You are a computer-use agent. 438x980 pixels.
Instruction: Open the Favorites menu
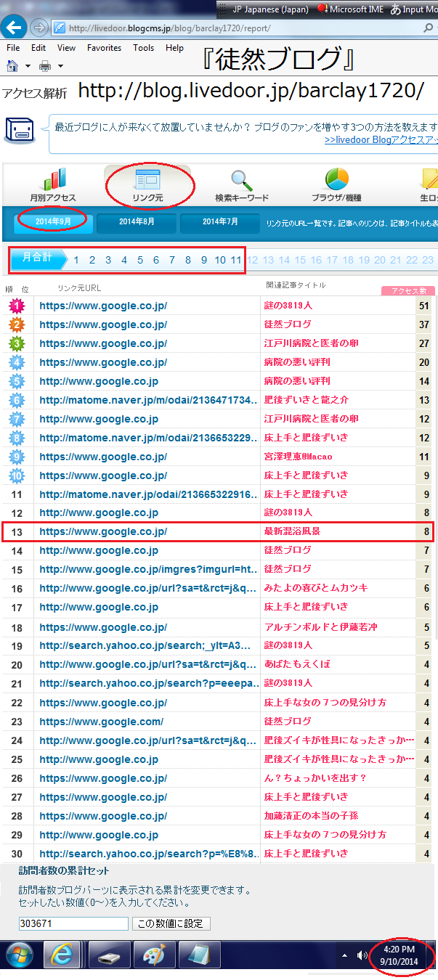click(104, 48)
